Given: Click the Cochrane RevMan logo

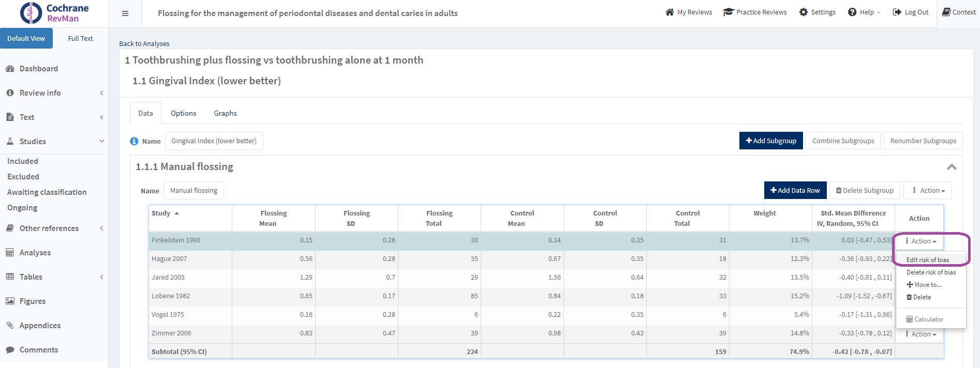Looking at the screenshot, I should tap(54, 13).
